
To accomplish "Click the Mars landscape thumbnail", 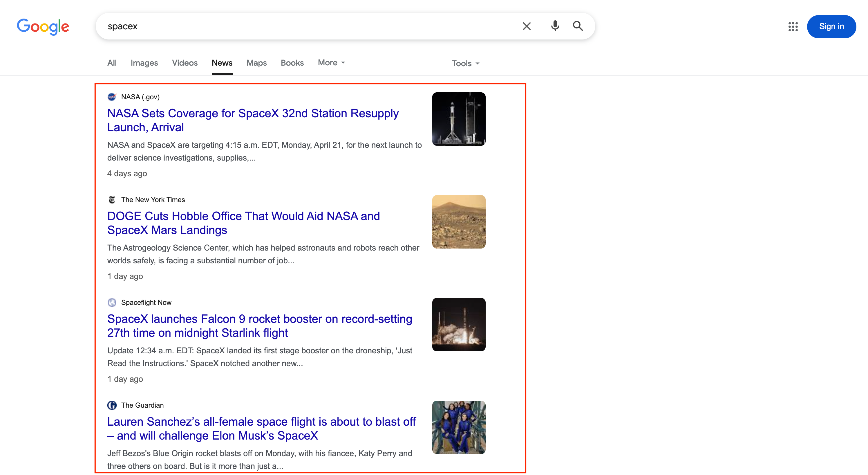I will tap(459, 222).
